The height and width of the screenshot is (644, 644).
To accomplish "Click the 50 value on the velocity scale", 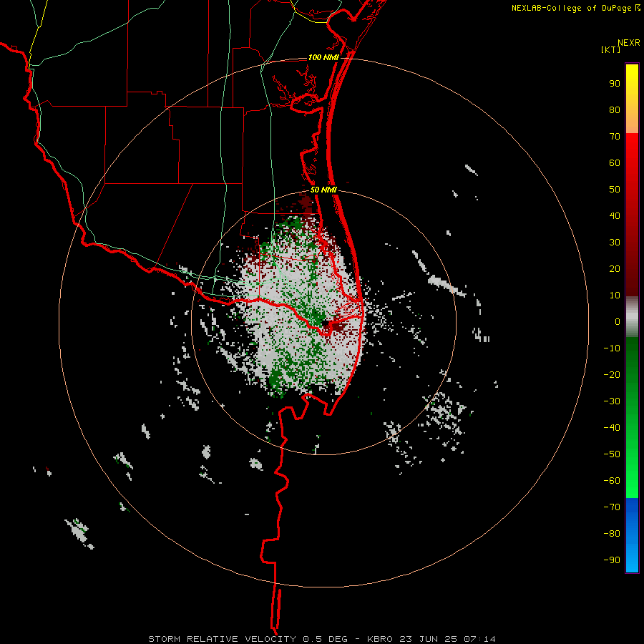I will tap(615, 190).
